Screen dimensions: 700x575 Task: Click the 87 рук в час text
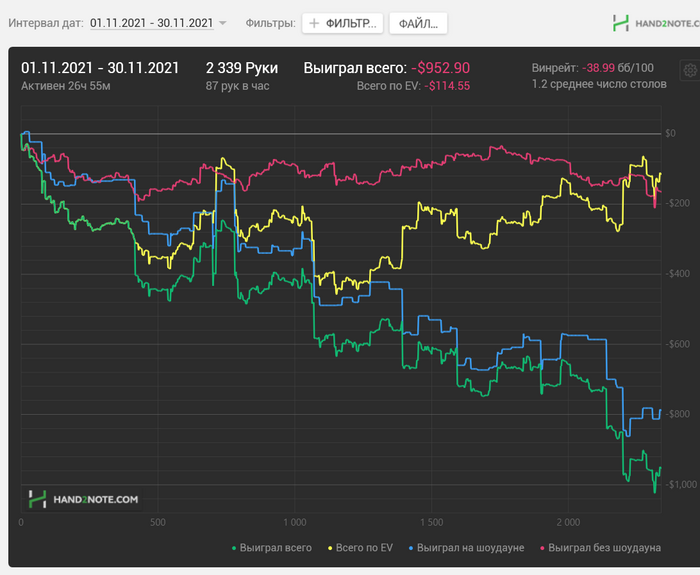coord(237,86)
